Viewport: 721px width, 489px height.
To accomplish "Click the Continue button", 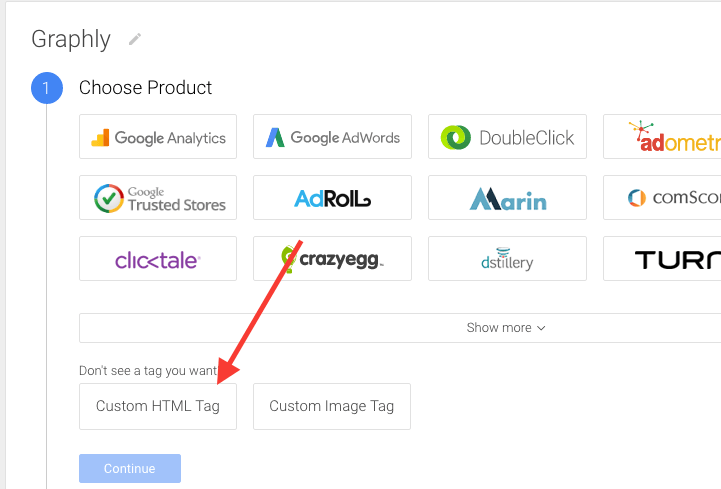I will pos(130,468).
